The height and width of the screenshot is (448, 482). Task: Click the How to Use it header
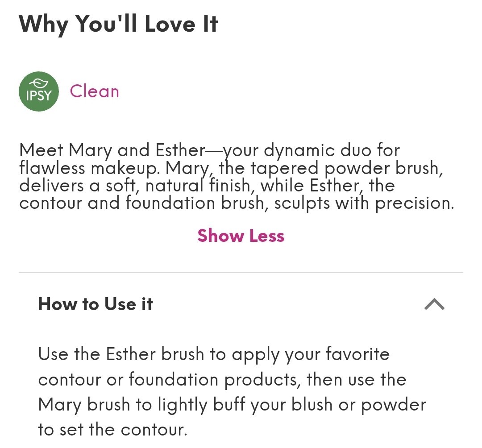tap(96, 304)
